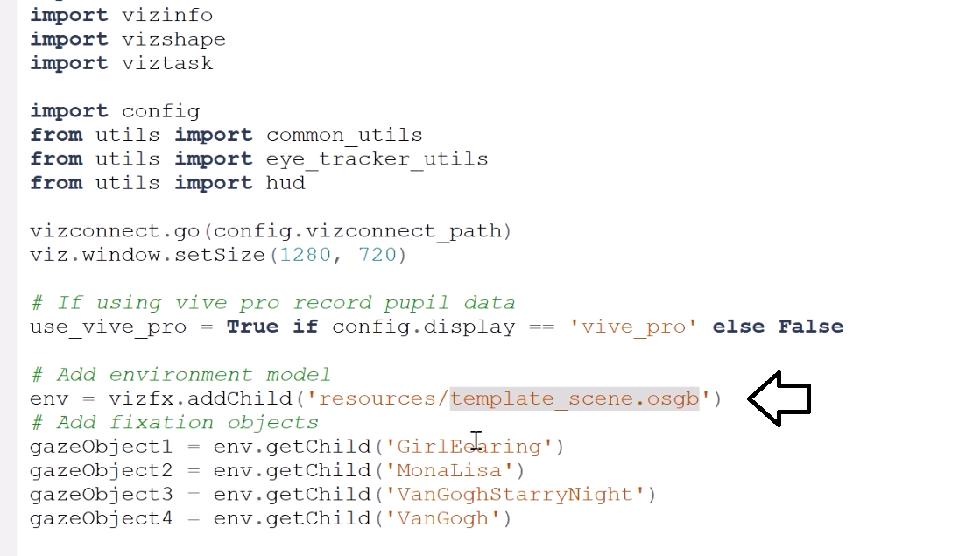Click the hud import name
The width and height of the screenshot is (980, 556).
[x=286, y=183]
